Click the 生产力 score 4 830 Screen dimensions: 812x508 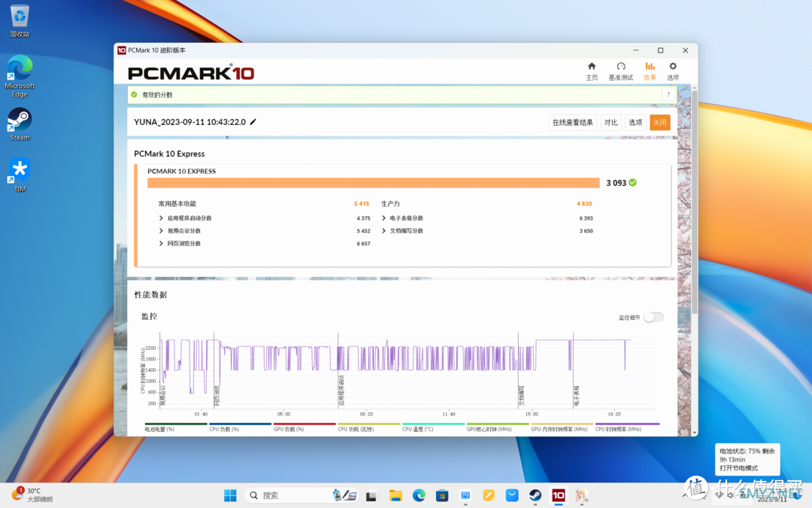(x=584, y=204)
